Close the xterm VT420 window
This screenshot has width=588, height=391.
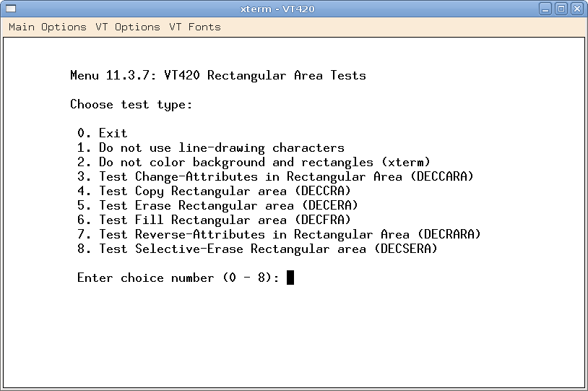tap(576, 9)
